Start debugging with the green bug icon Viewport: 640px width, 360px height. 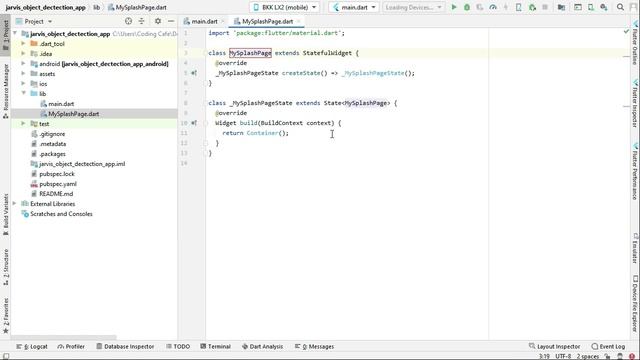[x=467, y=7]
